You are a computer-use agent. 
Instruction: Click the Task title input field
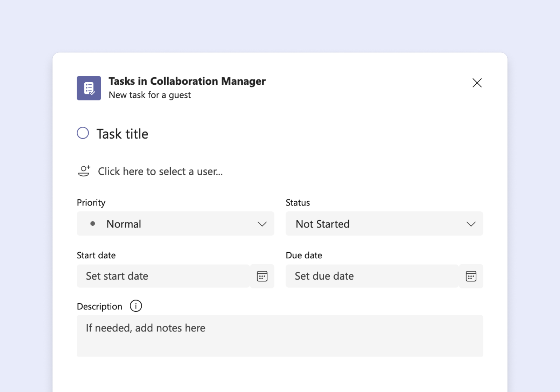(x=122, y=133)
